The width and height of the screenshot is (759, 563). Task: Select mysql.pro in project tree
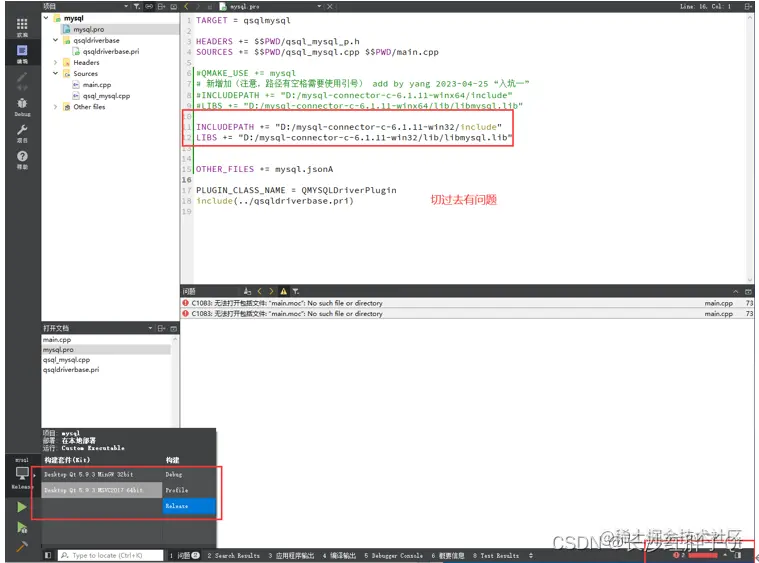[x=88, y=29]
